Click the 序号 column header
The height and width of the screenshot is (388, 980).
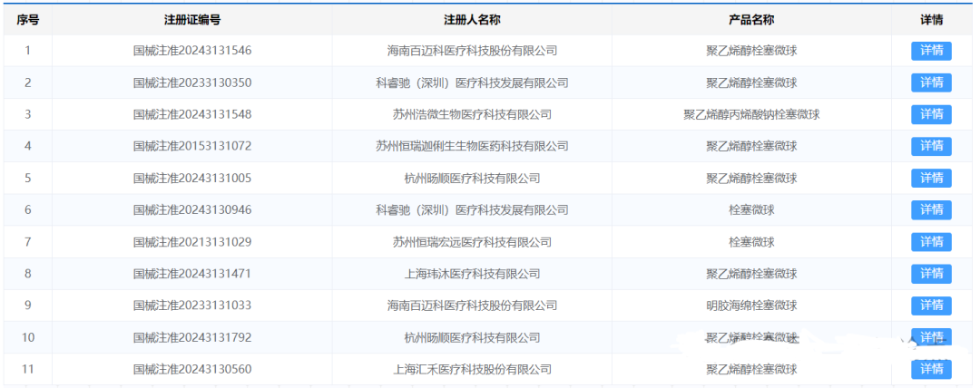(27, 20)
